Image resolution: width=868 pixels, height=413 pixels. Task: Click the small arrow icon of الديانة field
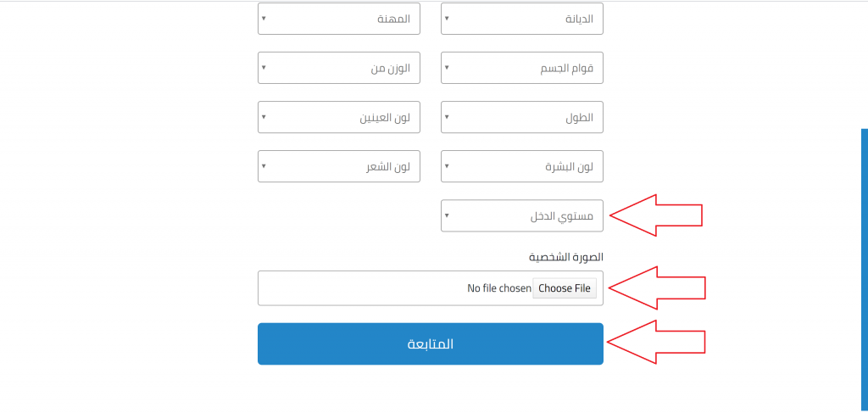pyautogui.click(x=448, y=18)
